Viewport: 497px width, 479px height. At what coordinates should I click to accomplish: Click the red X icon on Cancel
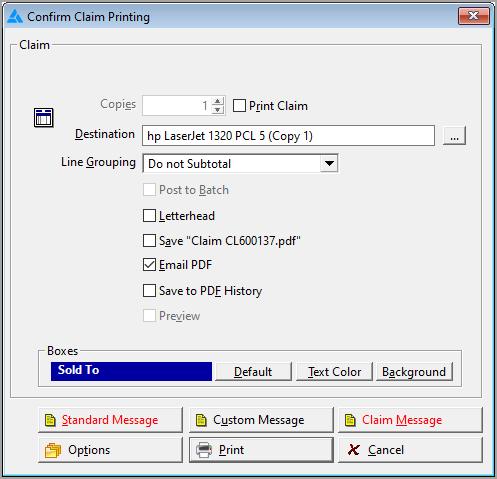click(x=353, y=450)
